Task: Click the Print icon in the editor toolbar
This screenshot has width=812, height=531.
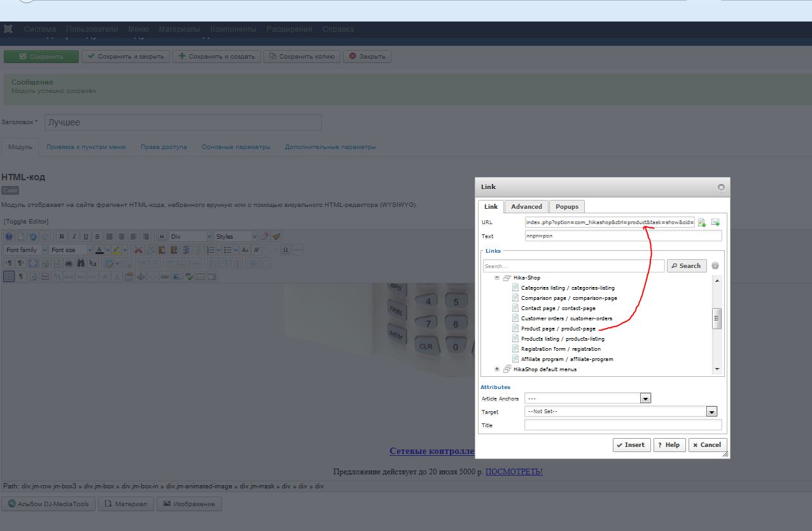Action: click(x=69, y=263)
